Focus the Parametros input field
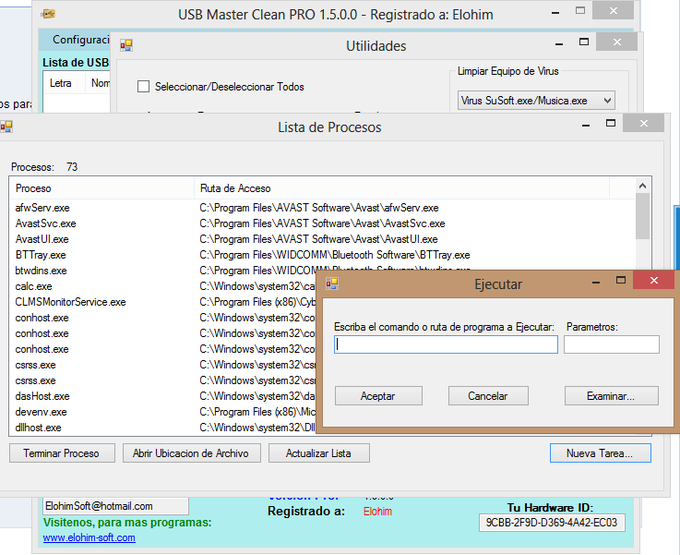 click(x=611, y=345)
